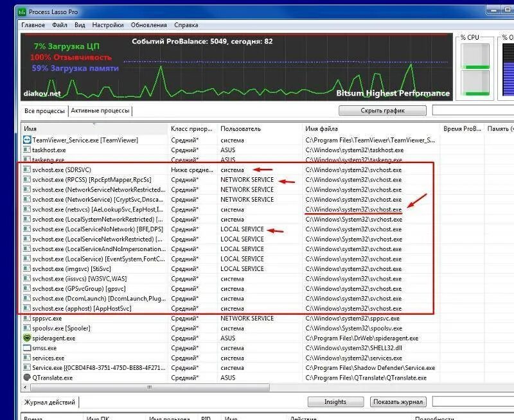Click the svchost.exe (RPCSS) row icon
514x420 pixels.
pos(27,180)
